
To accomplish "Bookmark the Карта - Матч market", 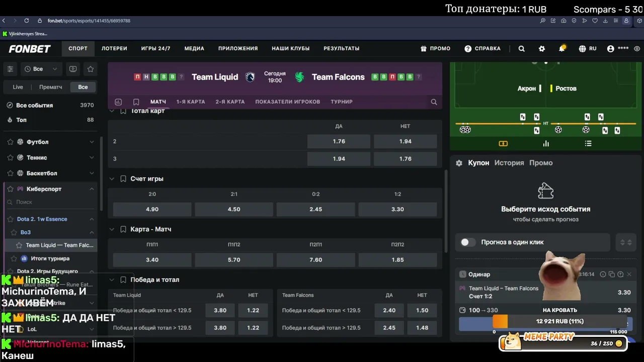I will click(x=123, y=229).
